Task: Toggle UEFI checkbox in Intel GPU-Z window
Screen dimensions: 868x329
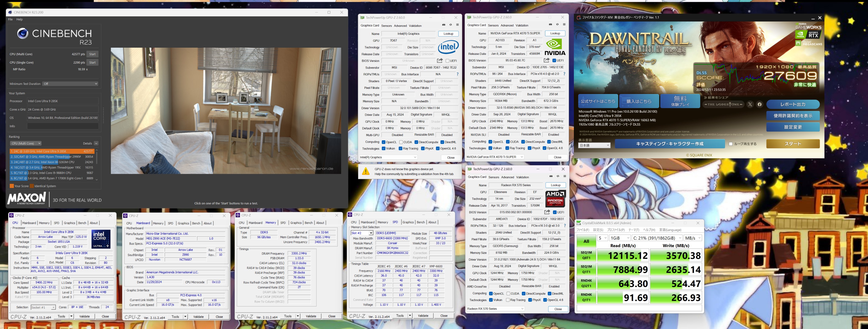Action: point(448,61)
